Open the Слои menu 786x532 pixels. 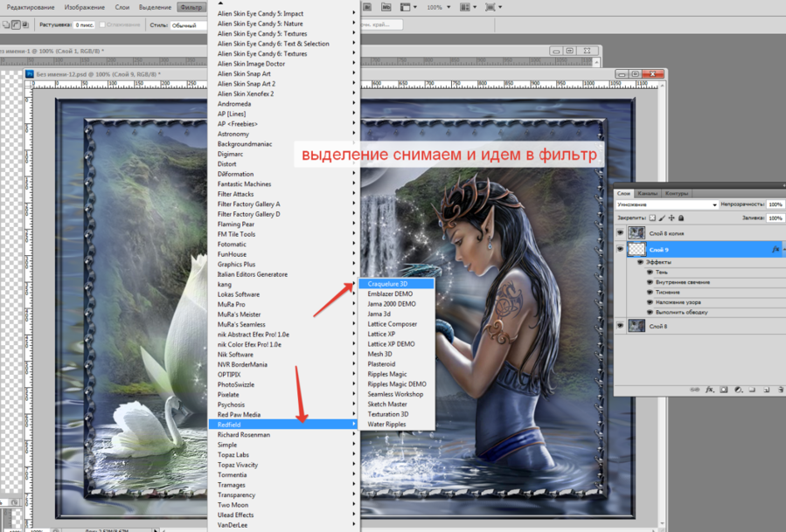(122, 7)
